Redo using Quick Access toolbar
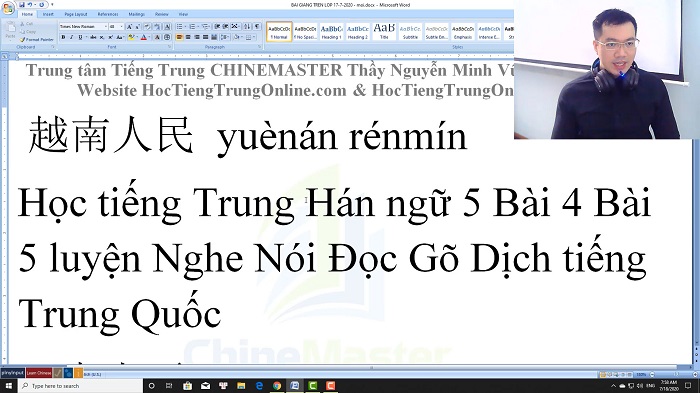The width and height of the screenshot is (700, 393). coord(41,4)
